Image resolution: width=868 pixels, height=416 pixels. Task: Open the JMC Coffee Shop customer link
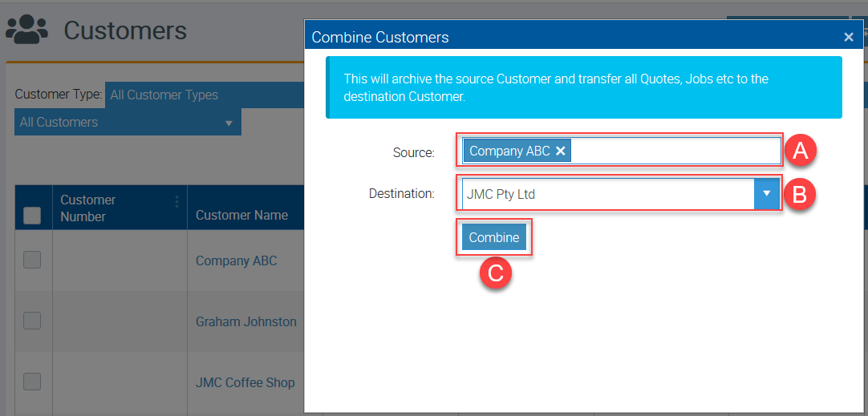245,382
